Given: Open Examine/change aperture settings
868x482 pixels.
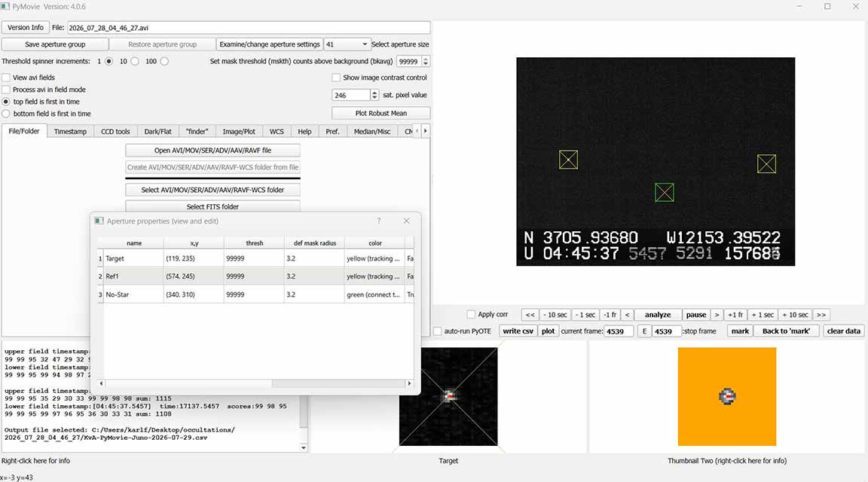Looking at the screenshot, I should (x=270, y=44).
